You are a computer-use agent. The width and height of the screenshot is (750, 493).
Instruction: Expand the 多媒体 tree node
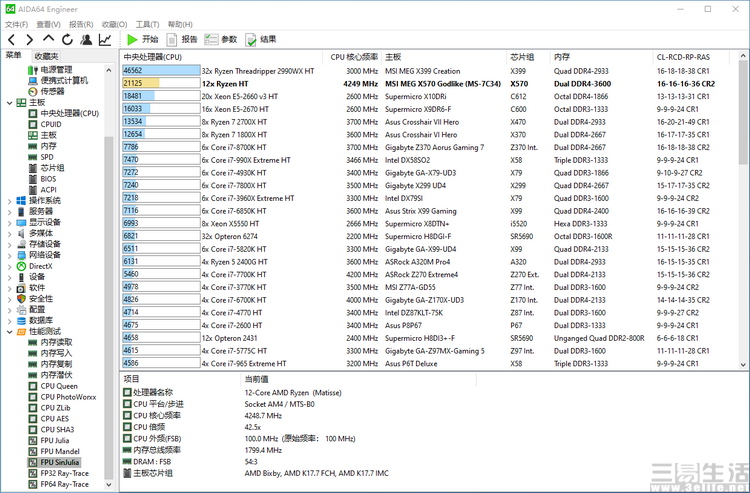point(9,234)
